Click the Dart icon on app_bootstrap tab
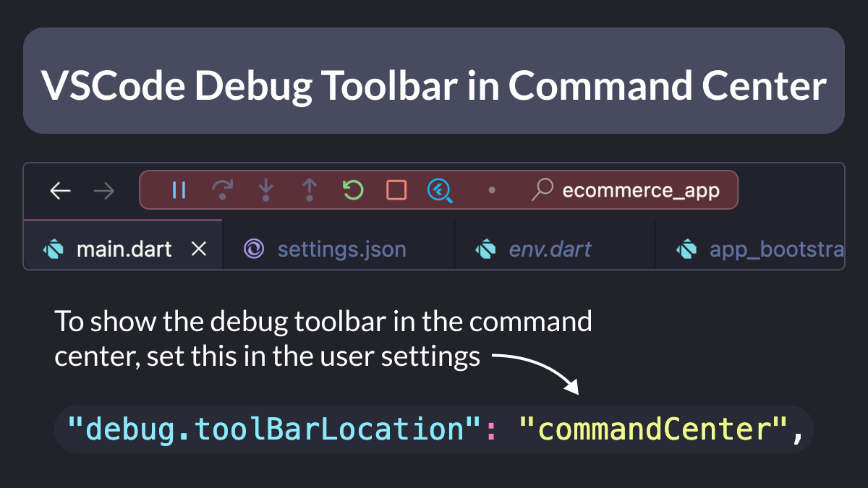 coord(686,249)
